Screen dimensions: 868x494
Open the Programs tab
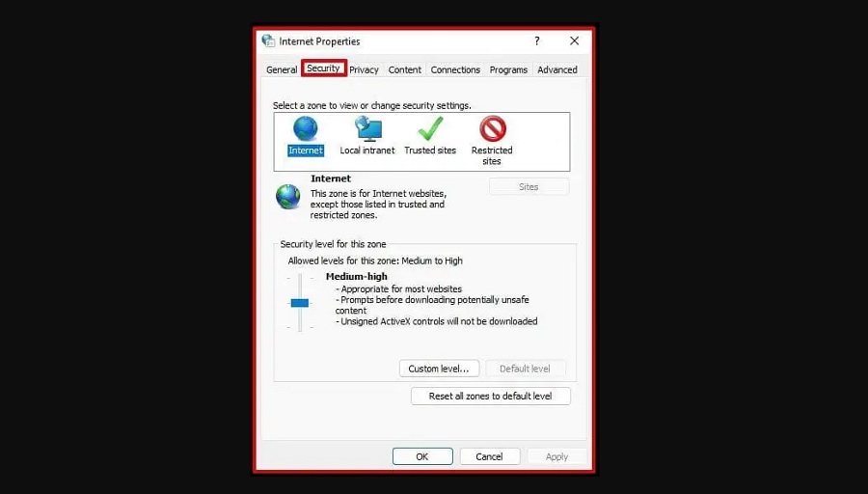click(508, 69)
